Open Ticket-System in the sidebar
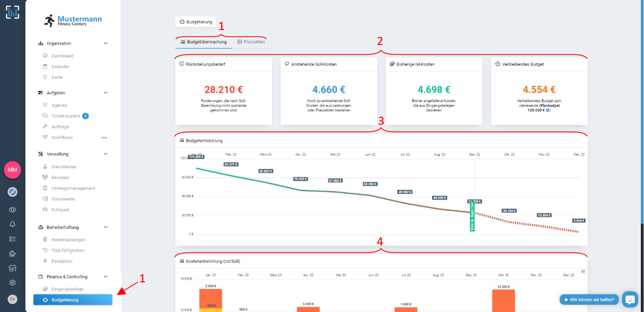The image size is (644, 312). [x=66, y=116]
